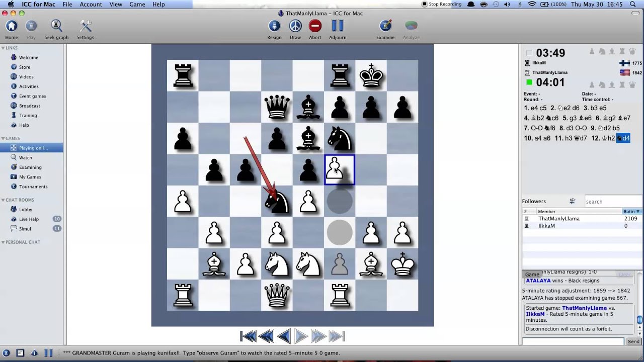Open the View menu

pyautogui.click(x=116, y=4)
